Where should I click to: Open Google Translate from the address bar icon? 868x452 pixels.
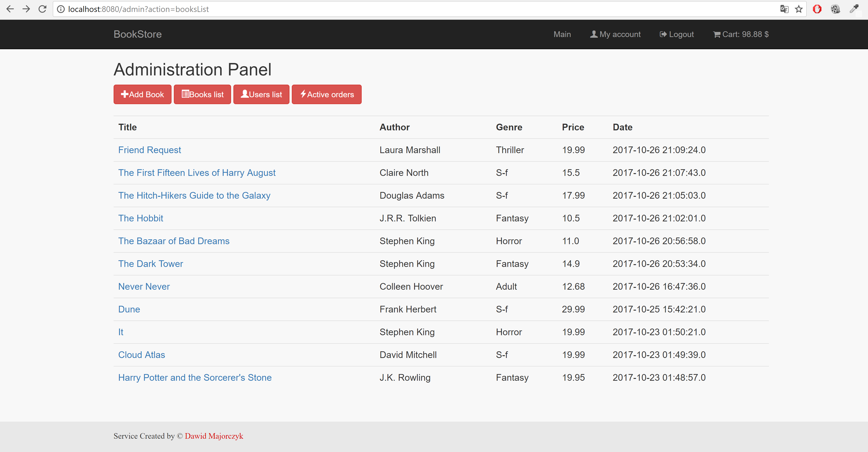click(x=785, y=9)
